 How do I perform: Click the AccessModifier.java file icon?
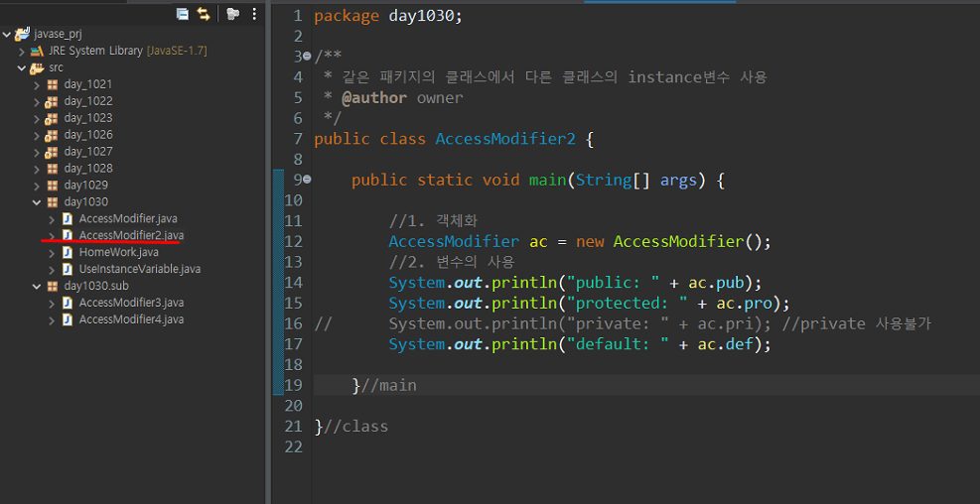click(x=68, y=218)
